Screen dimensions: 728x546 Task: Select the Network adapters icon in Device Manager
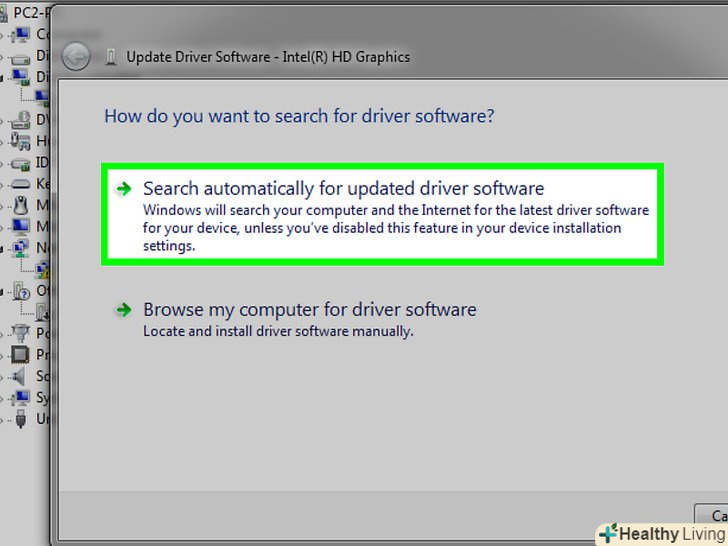pos(20,247)
